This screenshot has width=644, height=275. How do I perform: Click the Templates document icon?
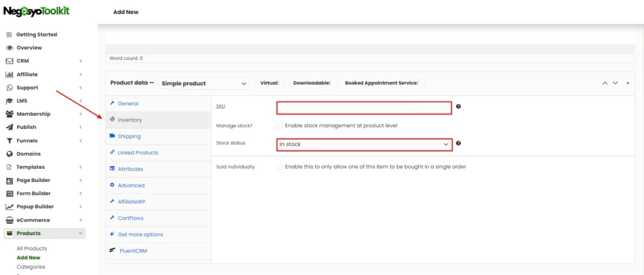tap(9, 167)
